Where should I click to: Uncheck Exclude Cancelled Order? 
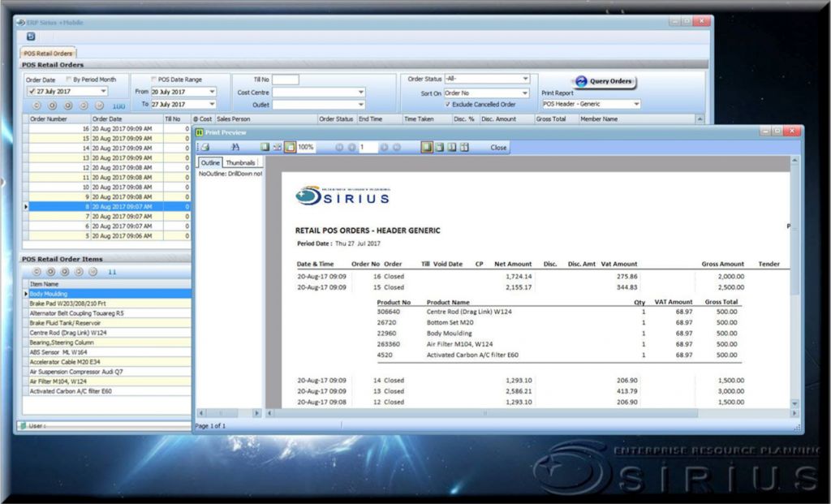[x=448, y=105]
